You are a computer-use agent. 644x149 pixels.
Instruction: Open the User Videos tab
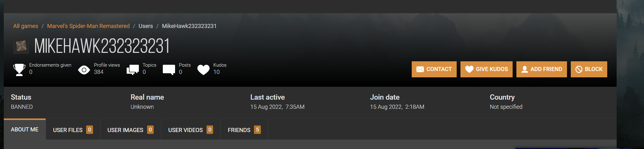point(191,130)
